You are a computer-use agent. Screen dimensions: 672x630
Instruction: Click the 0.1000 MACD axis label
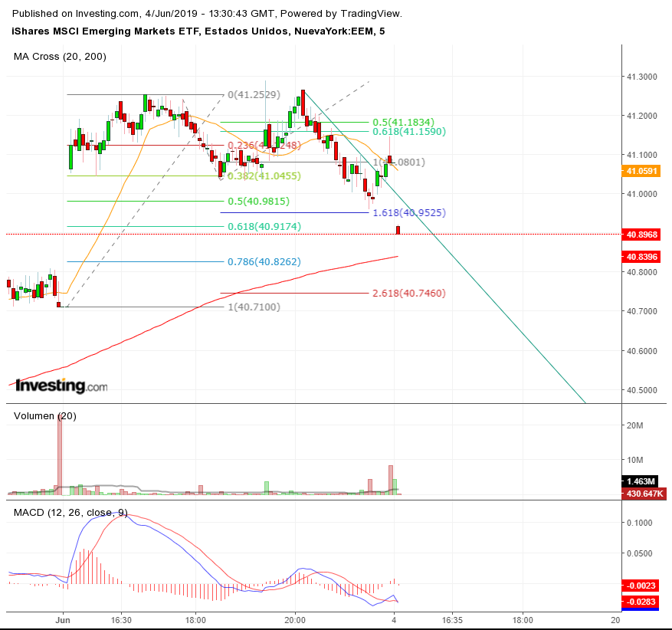click(639, 523)
